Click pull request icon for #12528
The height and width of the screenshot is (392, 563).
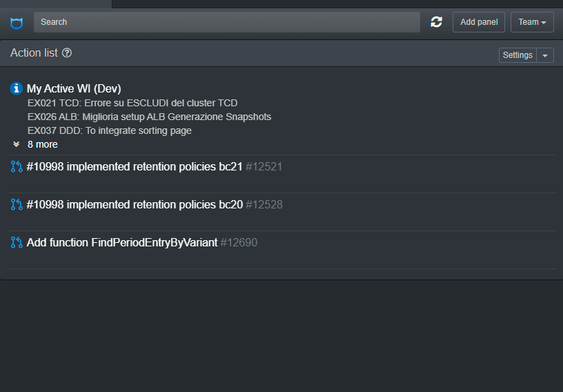coord(17,204)
